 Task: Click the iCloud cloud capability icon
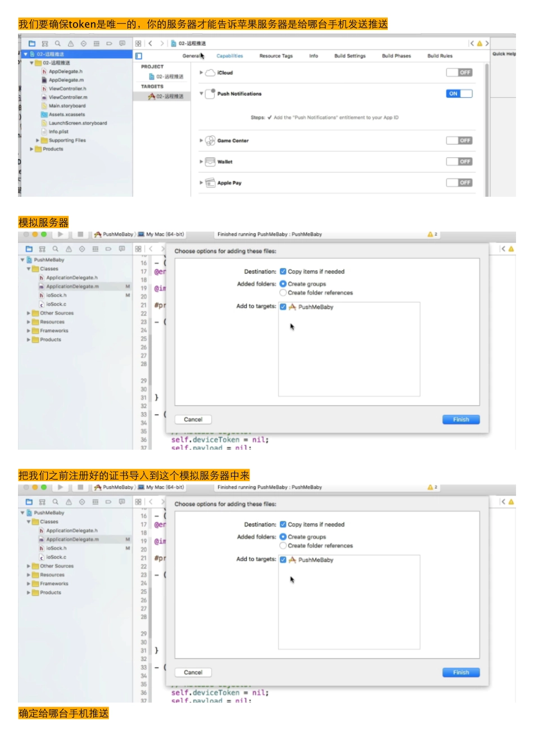tap(210, 73)
